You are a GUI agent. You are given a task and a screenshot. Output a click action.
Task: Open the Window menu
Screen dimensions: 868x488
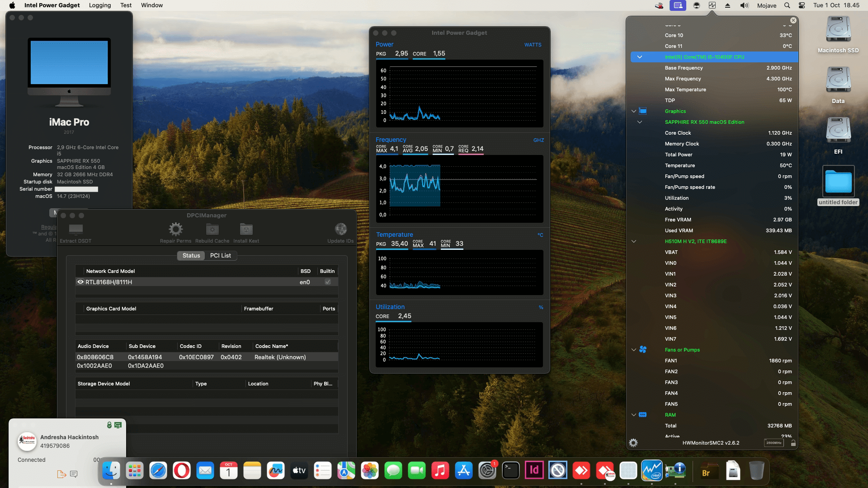152,5
